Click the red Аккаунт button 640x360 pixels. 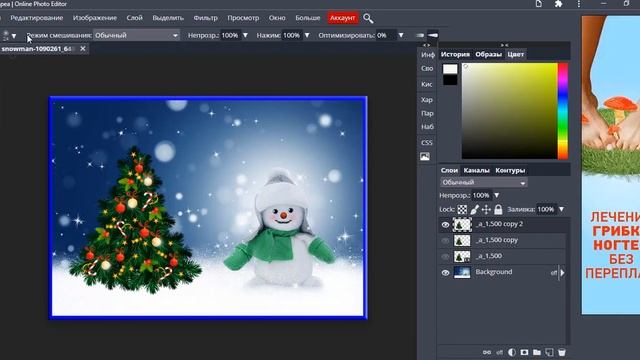(342, 18)
